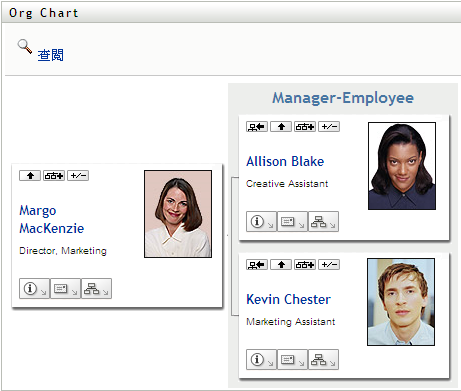Open the lookup magnifier icon
This screenshot has height=391, width=461.
coord(25,46)
